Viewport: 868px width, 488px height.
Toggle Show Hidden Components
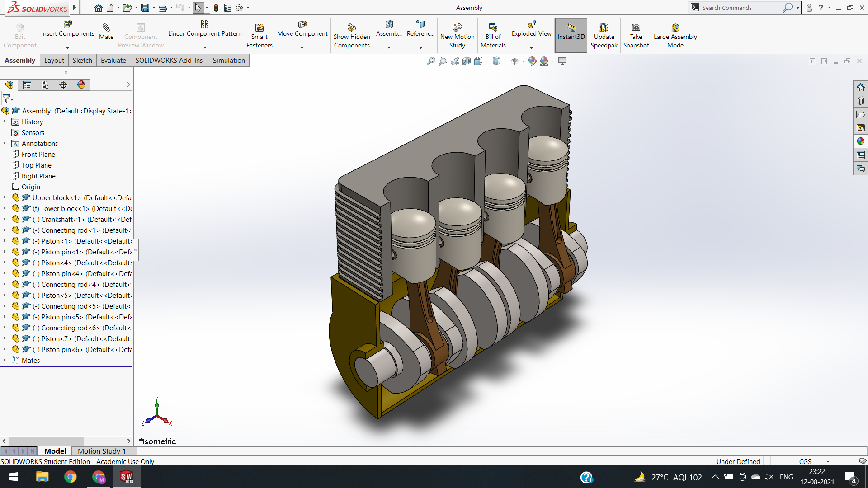point(352,28)
